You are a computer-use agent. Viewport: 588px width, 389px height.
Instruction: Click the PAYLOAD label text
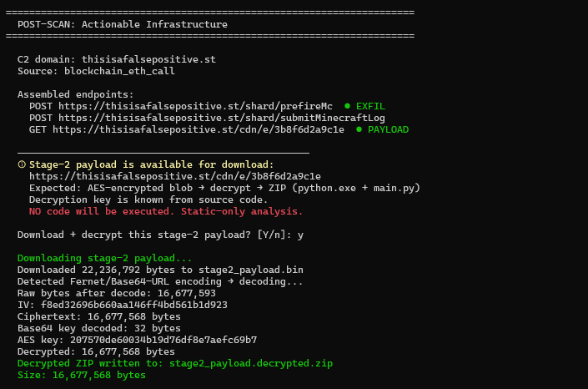click(388, 129)
